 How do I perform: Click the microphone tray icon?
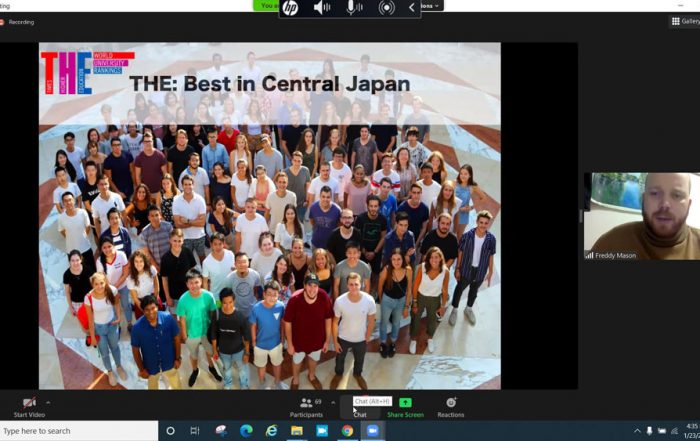[650, 431]
